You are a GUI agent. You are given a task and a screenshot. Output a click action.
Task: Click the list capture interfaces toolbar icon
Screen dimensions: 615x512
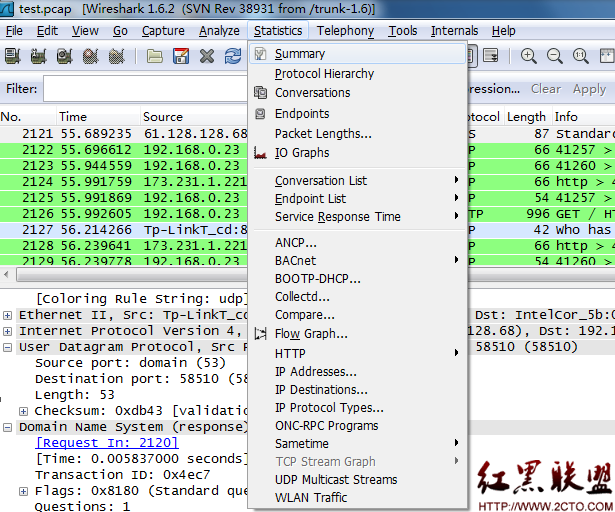point(13,56)
